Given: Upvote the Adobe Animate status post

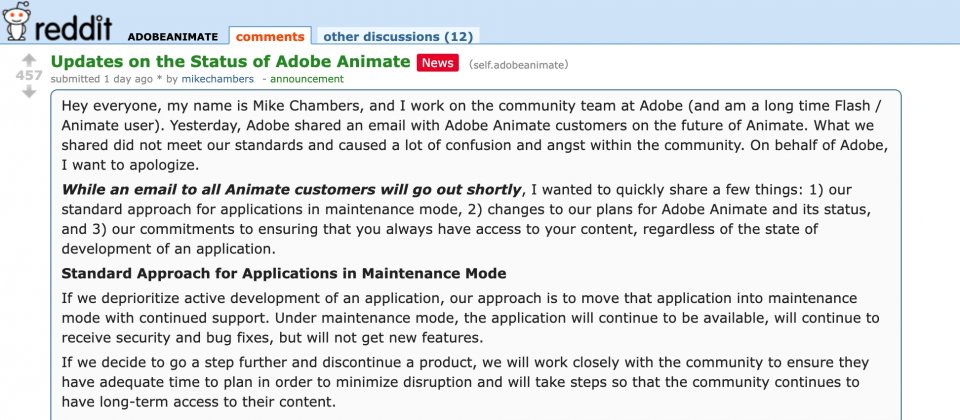Looking at the screenshot, I should (28, 60).
